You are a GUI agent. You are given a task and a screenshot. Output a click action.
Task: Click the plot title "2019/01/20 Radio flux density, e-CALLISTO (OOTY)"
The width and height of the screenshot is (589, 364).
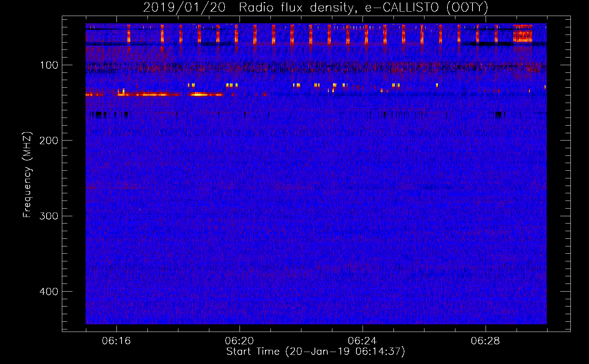(316, 8)
